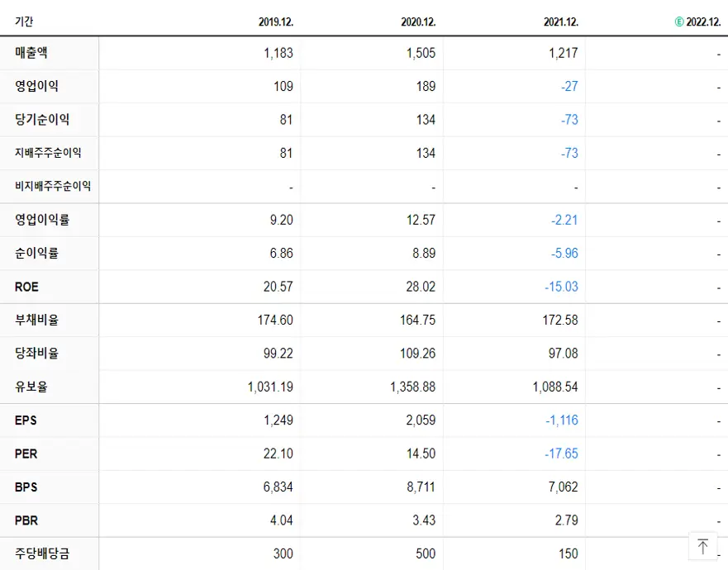Click the PER value 14.50

pyautogui.click(x=421, y=454)
